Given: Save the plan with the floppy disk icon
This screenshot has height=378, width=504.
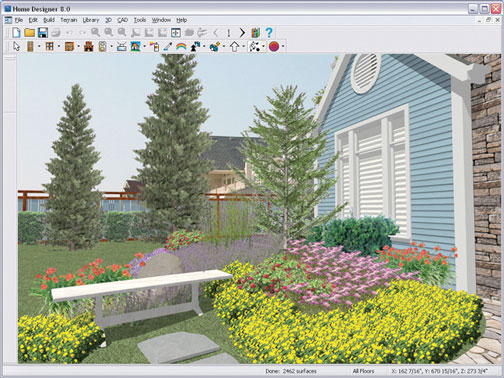Looking at the screenshot, I should coord(43,32).
